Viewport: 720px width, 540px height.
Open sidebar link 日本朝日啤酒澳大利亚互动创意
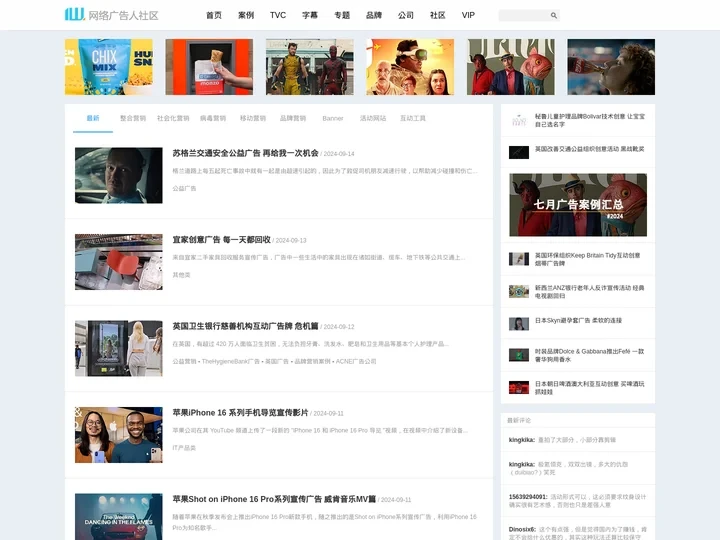pyautogui.click(x=590, y=388)
